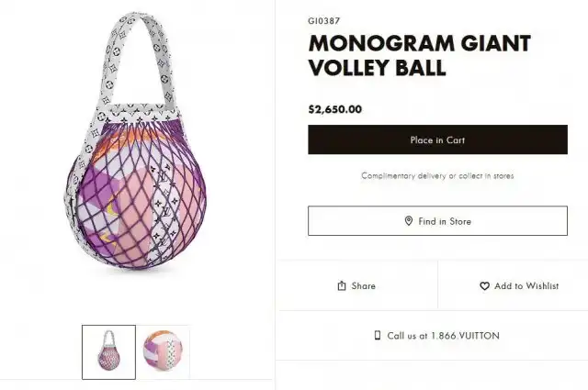Select the Share label text

coord(364,286)
